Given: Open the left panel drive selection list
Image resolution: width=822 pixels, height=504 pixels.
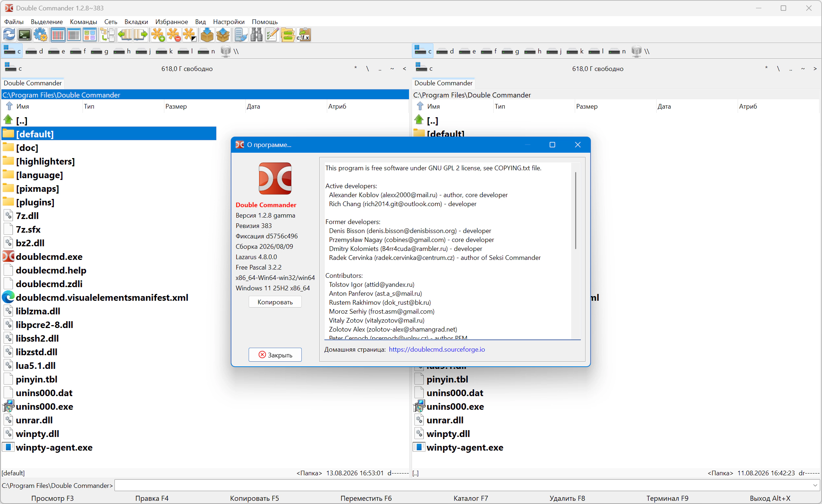Looking at the screenshot, I should [x=13, y=68].
